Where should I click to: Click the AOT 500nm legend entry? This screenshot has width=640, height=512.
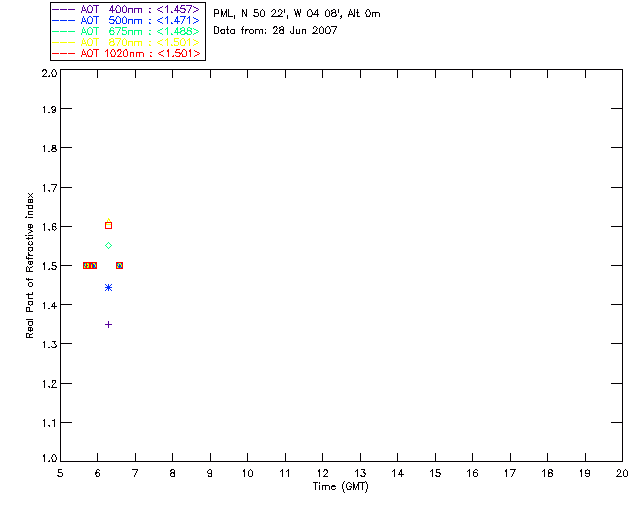[126, 20]
